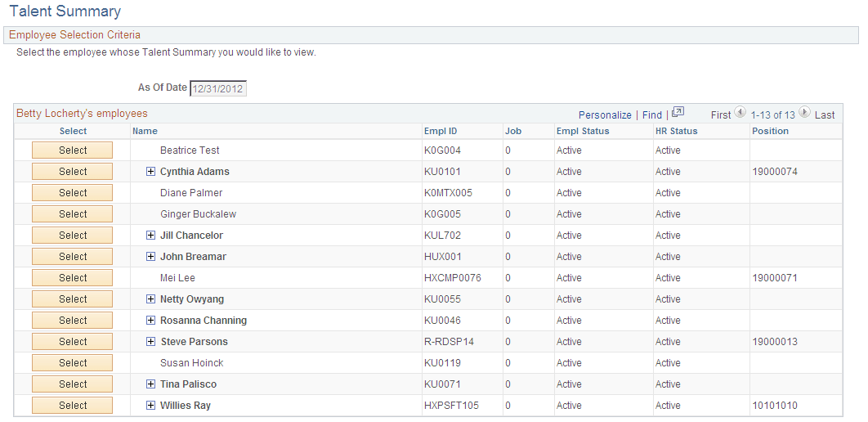This screenshot has width=868, height=422.
Task: Open the Personalize link
Action: coord(605,115)
